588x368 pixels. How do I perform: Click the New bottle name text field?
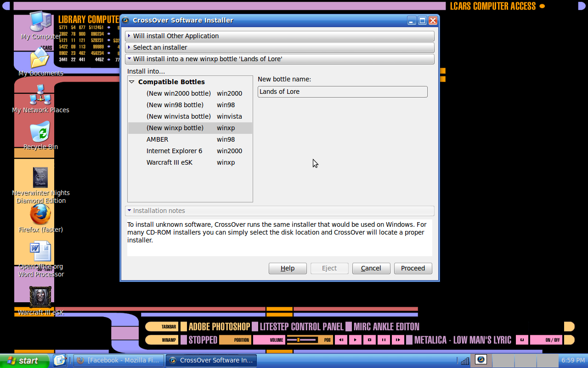pos(343,92)
